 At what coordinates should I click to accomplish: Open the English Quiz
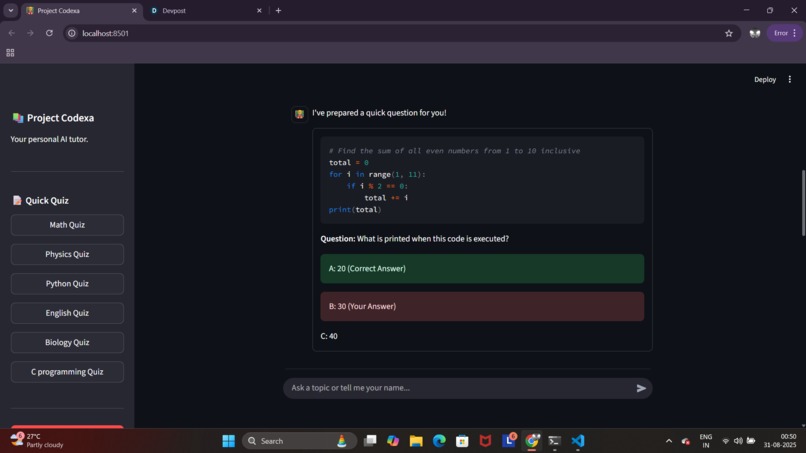[x=67, y=313]
